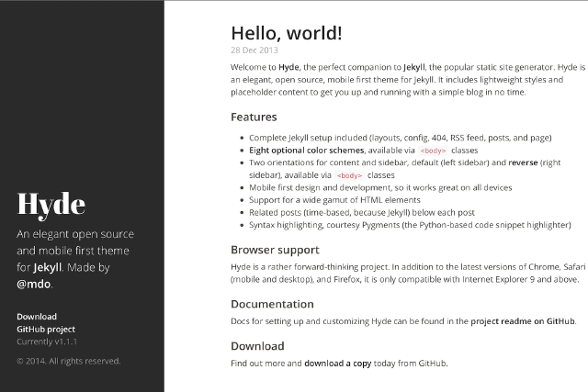
Task: Click the Download heading in main content
Action: click(257, 346)
